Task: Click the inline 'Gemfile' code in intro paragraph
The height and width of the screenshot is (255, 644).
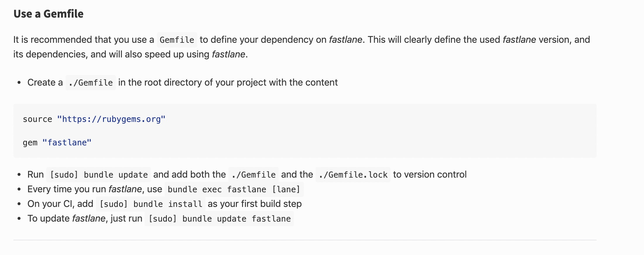Action: 177,40
